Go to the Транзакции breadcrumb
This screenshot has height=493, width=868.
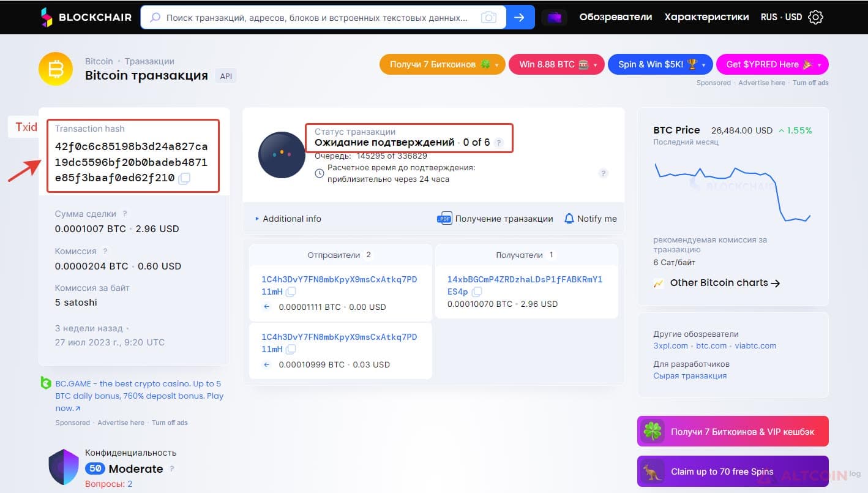tap(149, 61)
